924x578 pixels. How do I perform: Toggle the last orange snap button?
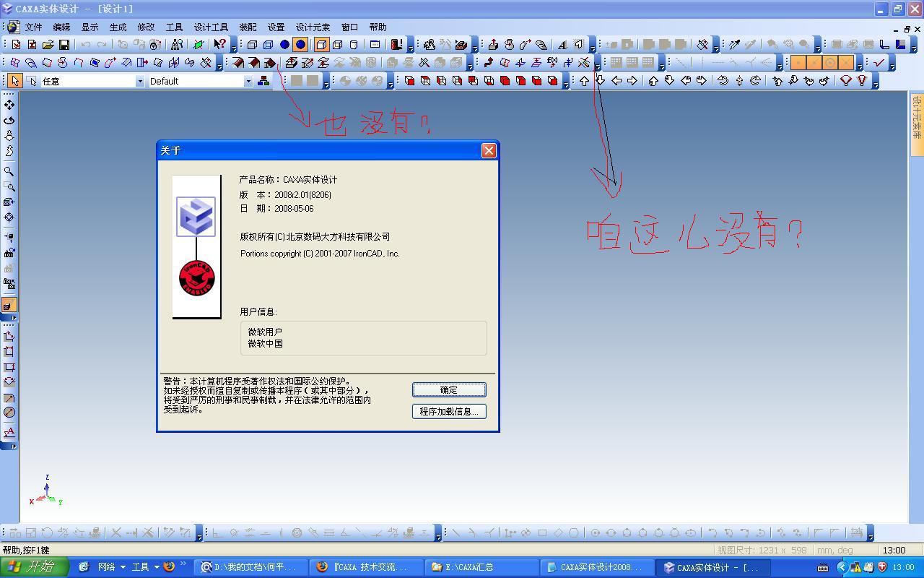coord(846,63)
